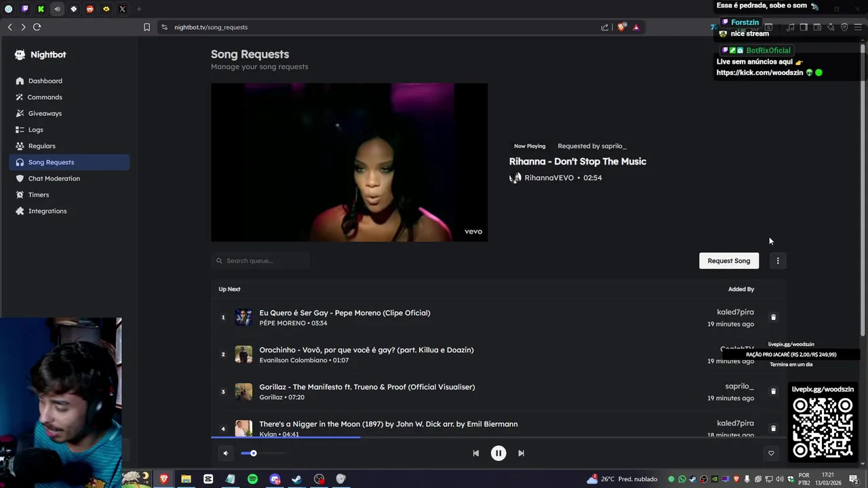Click Pepe Moreno song thumbnail
Viewport: 868px width, 488px height.
coord(243,317)
